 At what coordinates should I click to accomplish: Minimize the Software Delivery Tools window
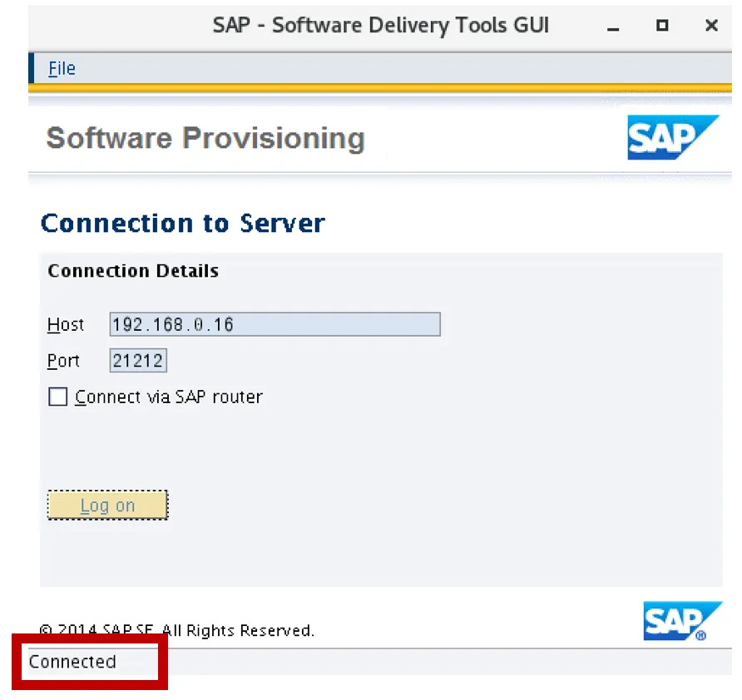pos(614,26)
